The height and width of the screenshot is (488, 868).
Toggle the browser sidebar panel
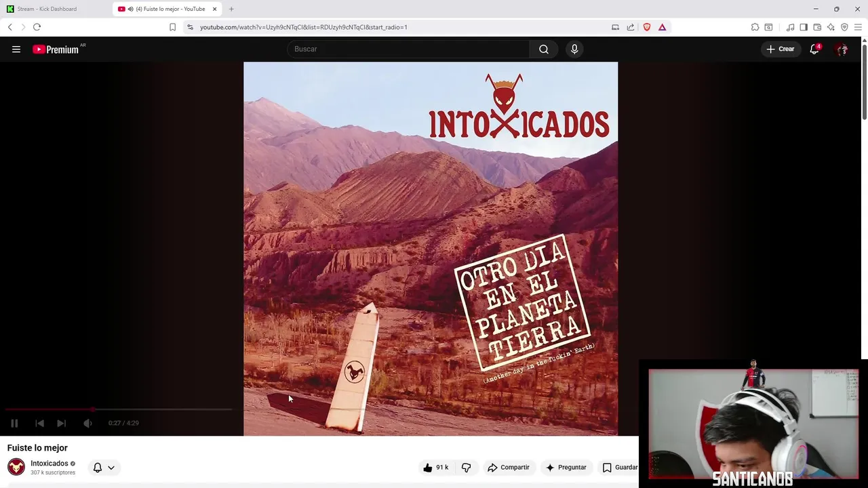(x=804, y=27)
